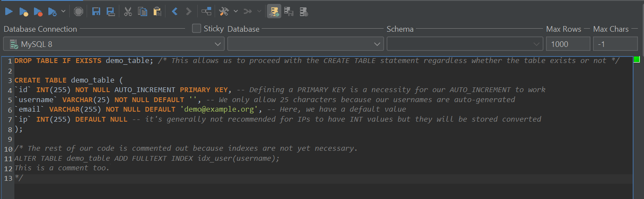Click the schema diagram icon
Image resolution: width=644 pixels, height=199 pixels.
(x=206, y=11)
